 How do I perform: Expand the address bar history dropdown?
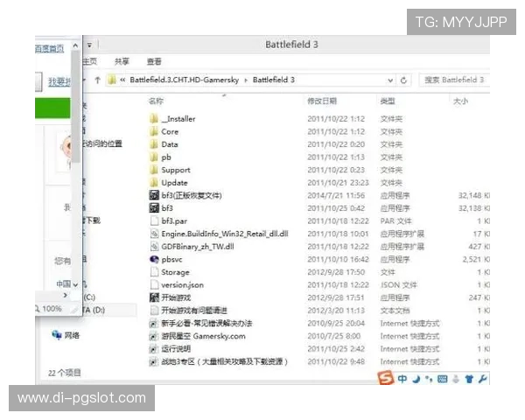390,80
